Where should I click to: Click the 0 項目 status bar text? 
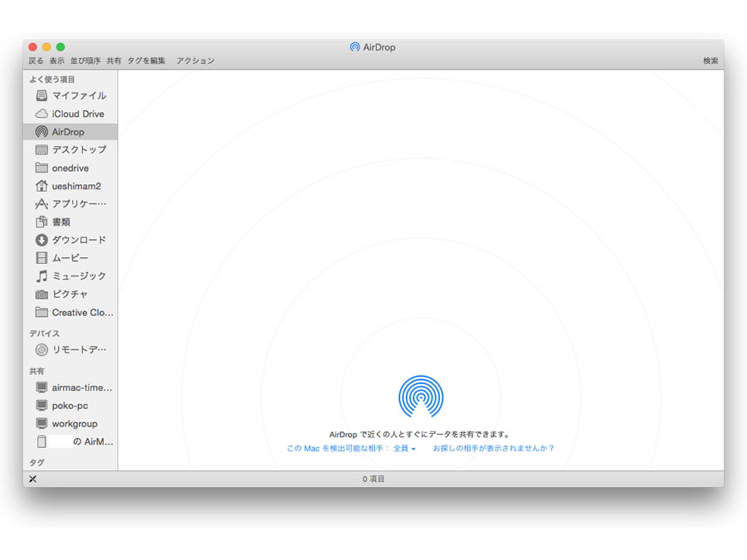(373, 479)
